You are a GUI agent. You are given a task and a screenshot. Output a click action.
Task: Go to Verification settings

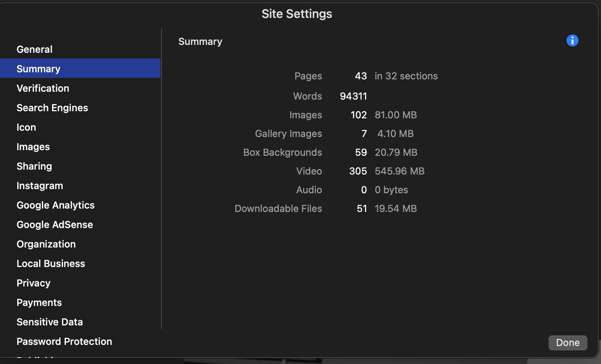point(43,88)
